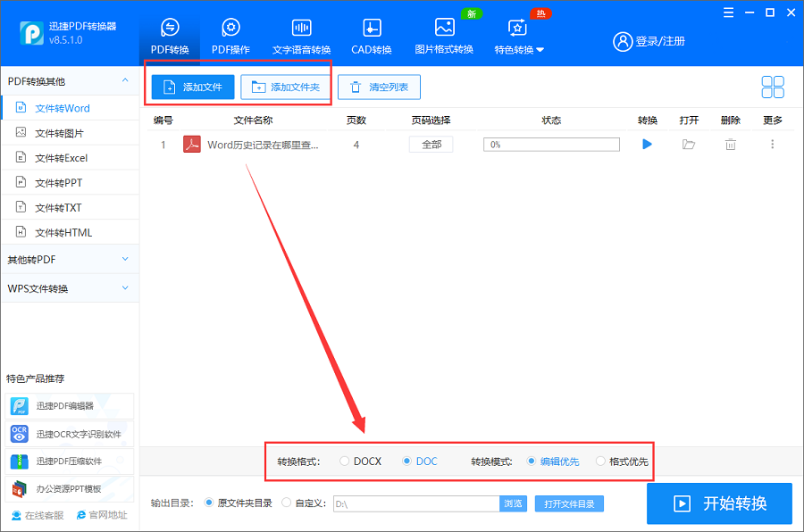Screen dimensions: 804x532
Task: Open 迅捷OCR文字识别软件 recommendation
Action: coord(69,434)
